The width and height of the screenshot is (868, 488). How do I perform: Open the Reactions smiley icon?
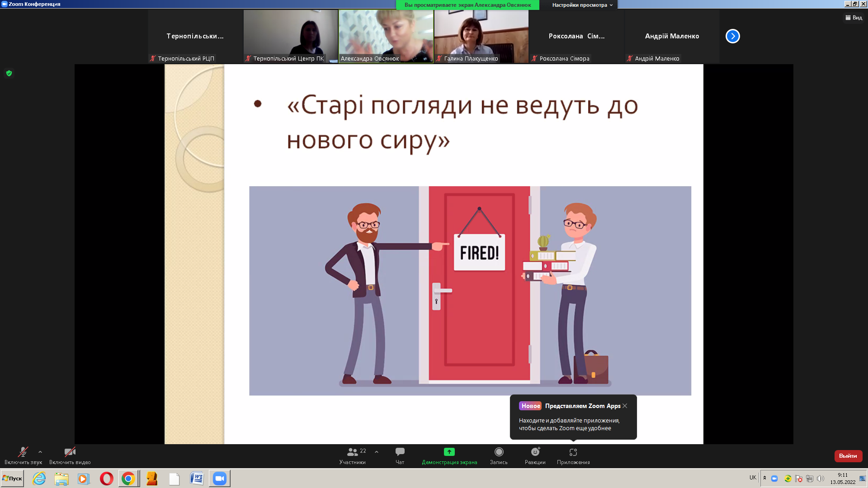(535, 452)
